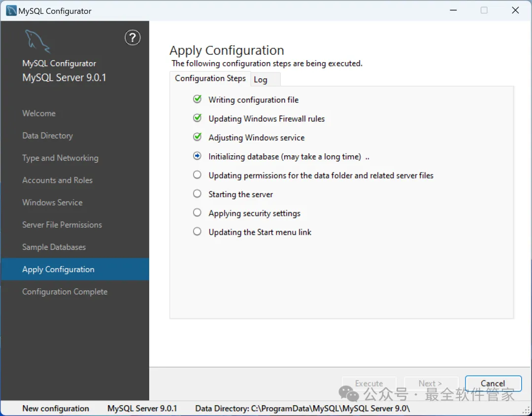
Task: Click green checkmark beside Updating Windows Firewall rules
Action: (x=197, y=118)
